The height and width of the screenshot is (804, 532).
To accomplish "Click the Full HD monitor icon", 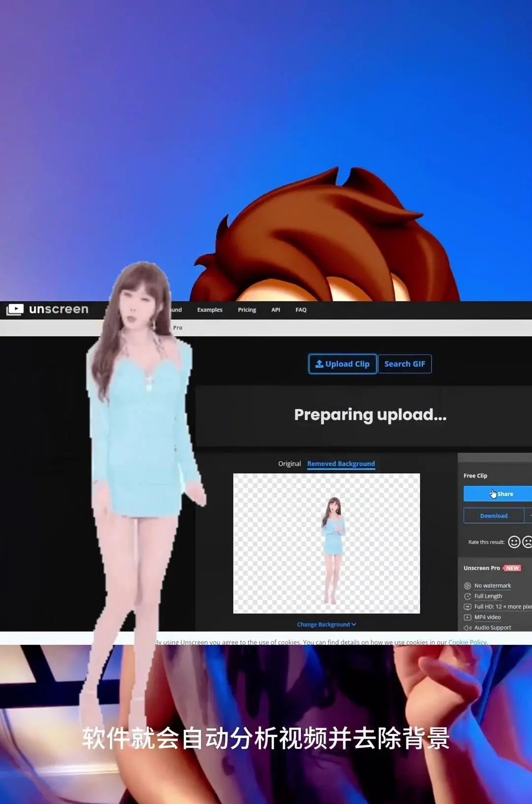I will pos(467,606).
